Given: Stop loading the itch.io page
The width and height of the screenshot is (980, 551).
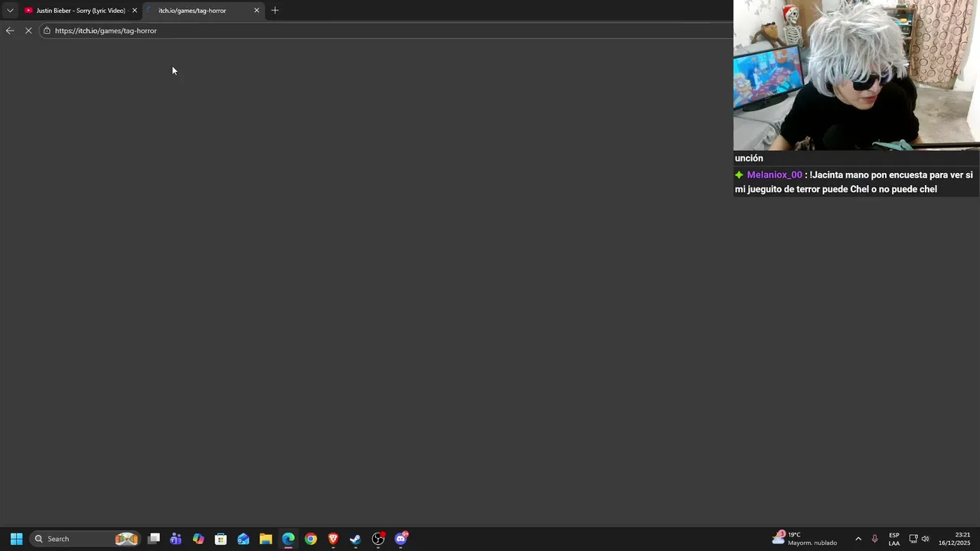Looking at the screenshot, I should (x=28, y=31).
